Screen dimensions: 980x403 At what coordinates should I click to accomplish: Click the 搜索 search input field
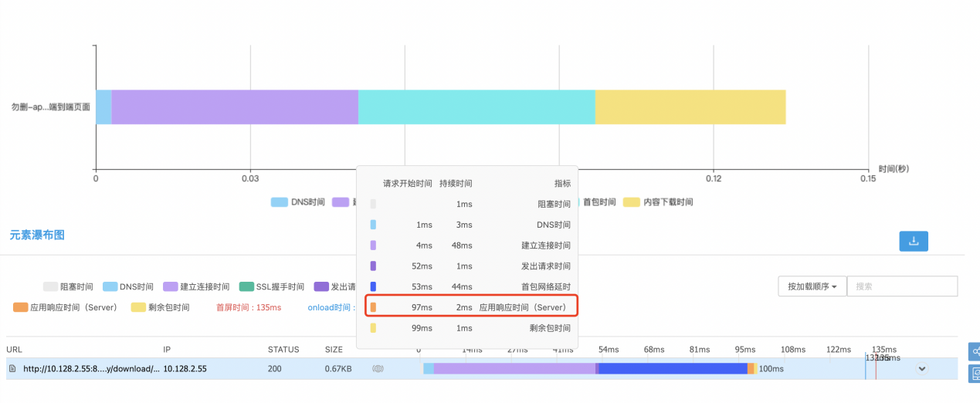pyautogui.click(x=901, y=286)
